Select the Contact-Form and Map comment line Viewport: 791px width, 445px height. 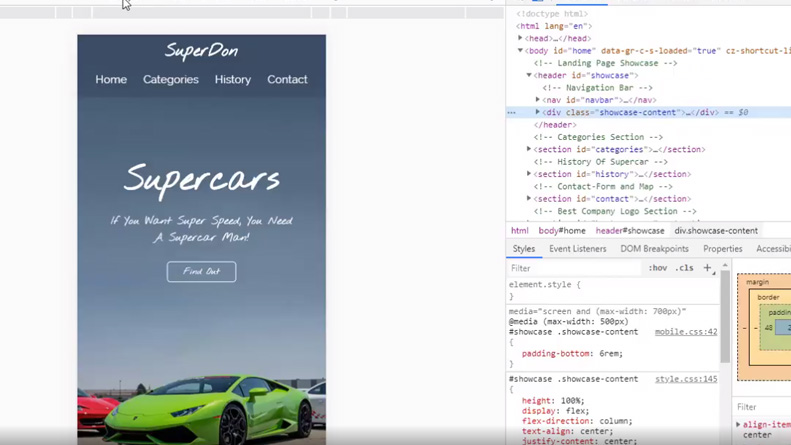(603, 187)
